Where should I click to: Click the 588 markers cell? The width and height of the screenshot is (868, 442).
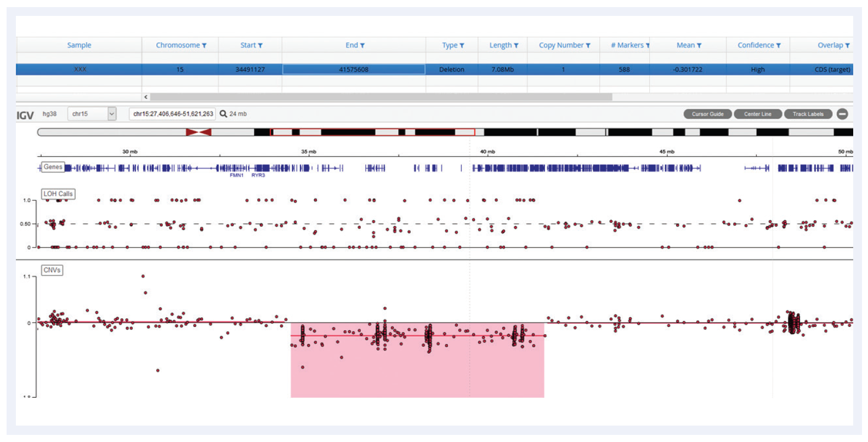point(624,70)
